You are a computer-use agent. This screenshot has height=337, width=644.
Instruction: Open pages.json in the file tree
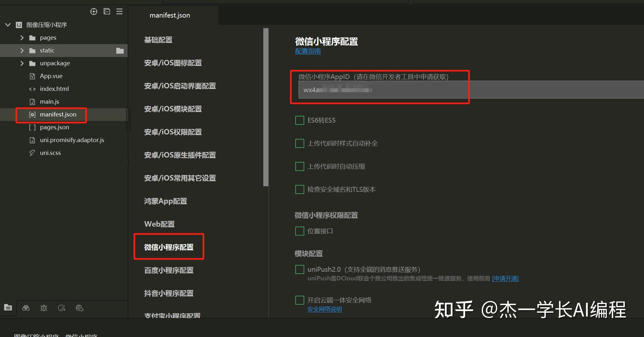coord(54,127)
